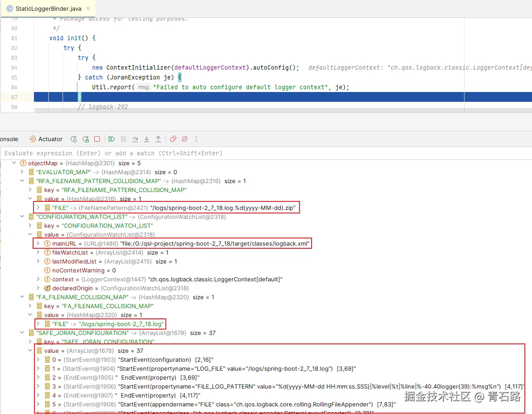The image size is (532, 414).
Task: Click the editor horizontal scrollbar
Action: pos(283,111)
